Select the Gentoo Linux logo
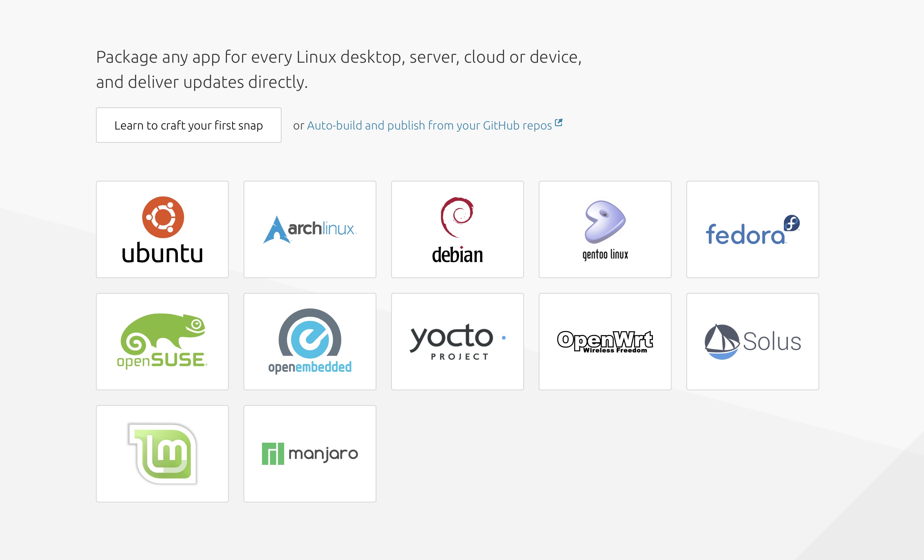Image resolution: width=924 pixels, height=560 pixels. point(605,229)
